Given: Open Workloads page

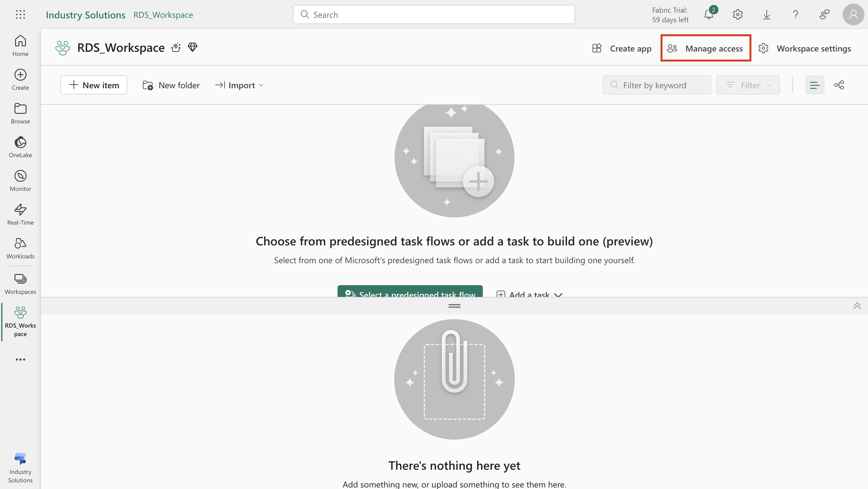Looking at the screenshot, I should (x=20, y=248).
